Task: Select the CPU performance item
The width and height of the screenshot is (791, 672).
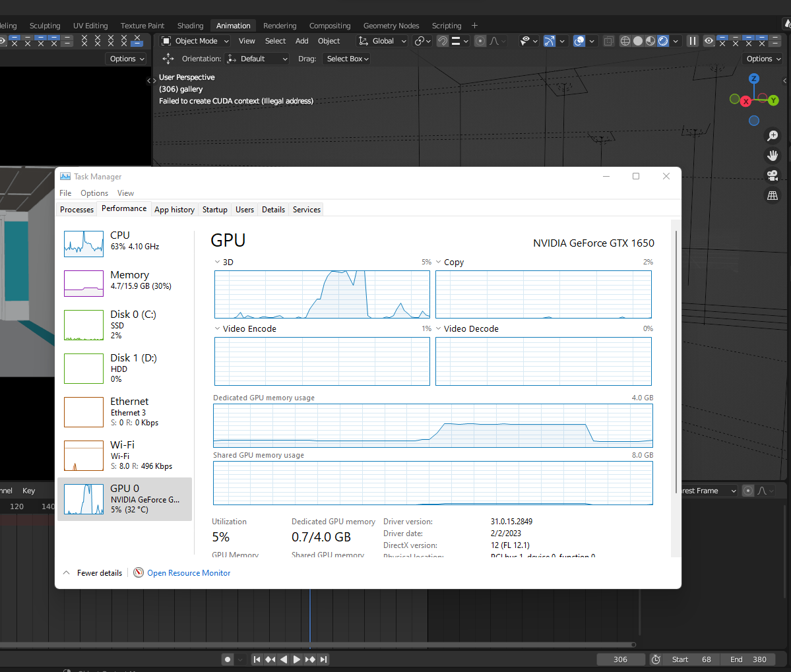Action: click(x=125, y=243)
